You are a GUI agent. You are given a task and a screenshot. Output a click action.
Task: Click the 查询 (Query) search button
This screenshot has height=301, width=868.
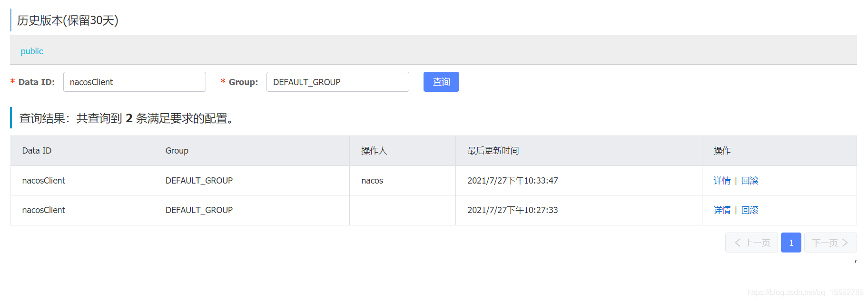440,82
